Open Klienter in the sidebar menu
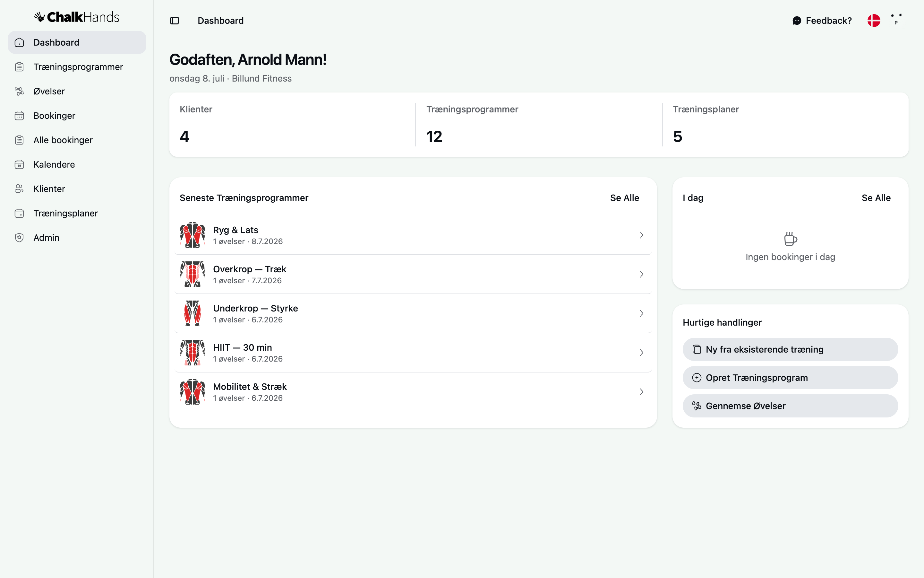Screen dimensions: 924x578 [77, 189]
